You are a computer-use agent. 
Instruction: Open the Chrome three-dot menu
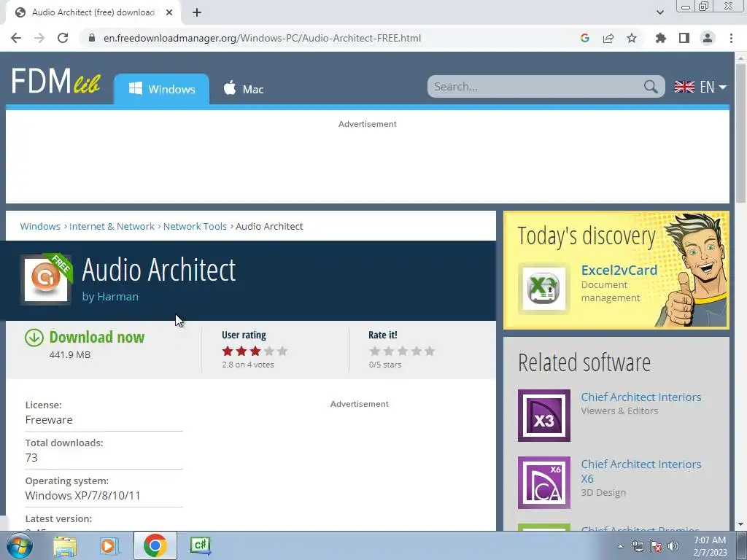click(731, 38)
